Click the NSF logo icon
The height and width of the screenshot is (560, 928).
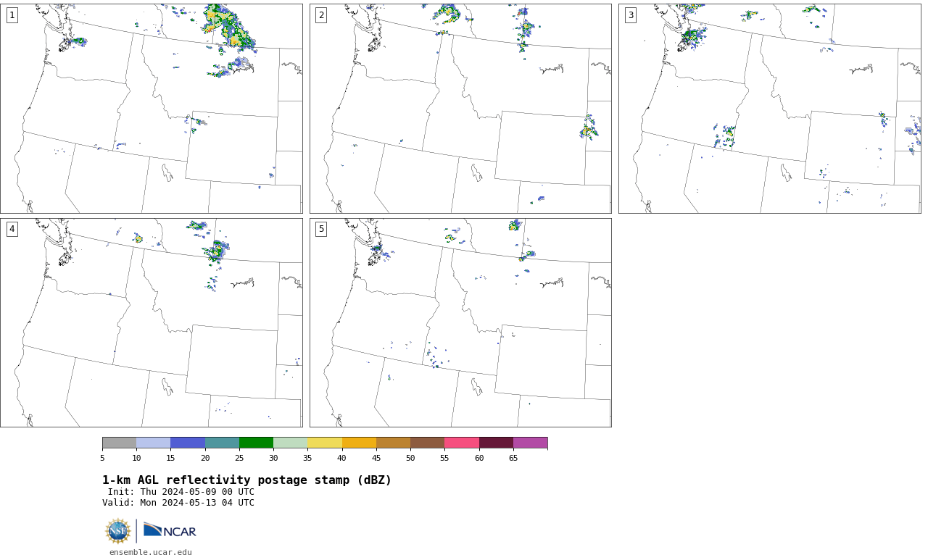[x=118, y=531]
